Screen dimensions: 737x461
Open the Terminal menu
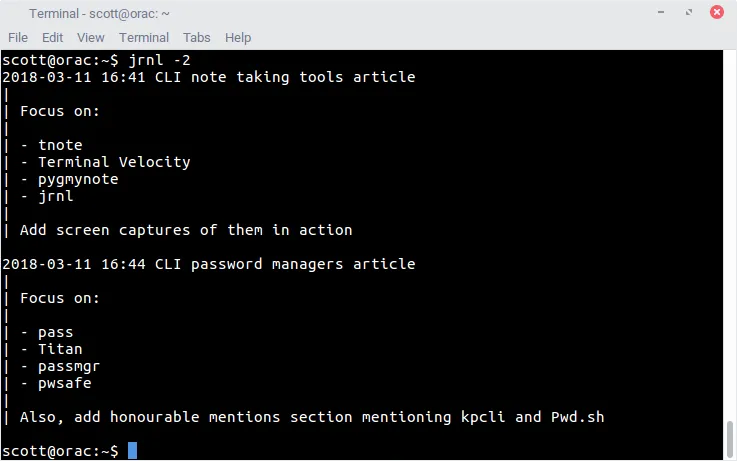(144, 37)
